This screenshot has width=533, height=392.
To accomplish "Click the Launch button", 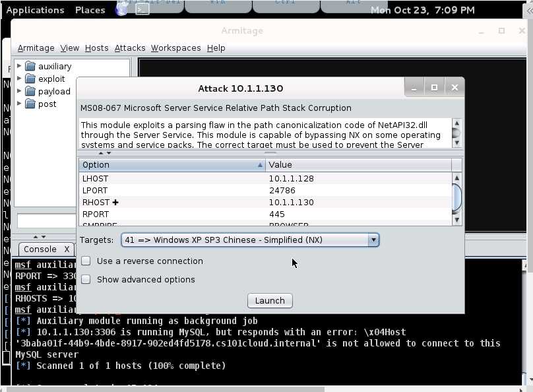I will 270,300.
